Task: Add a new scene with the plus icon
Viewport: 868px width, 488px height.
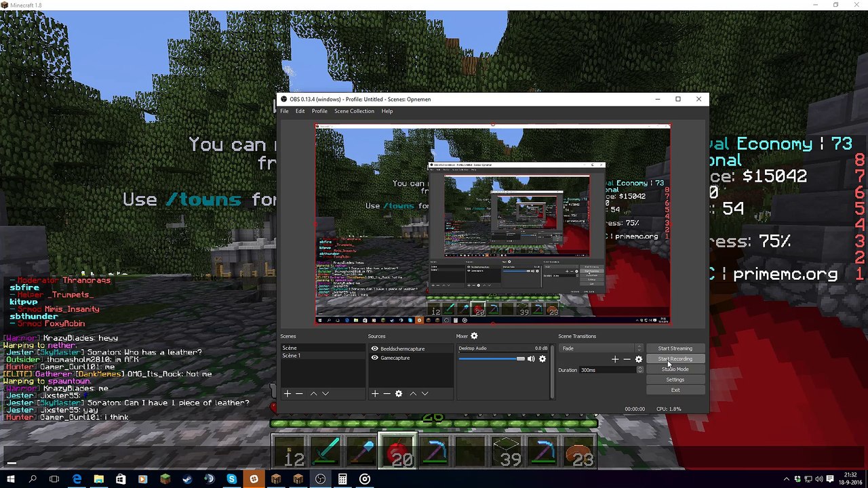Action: 288,393
